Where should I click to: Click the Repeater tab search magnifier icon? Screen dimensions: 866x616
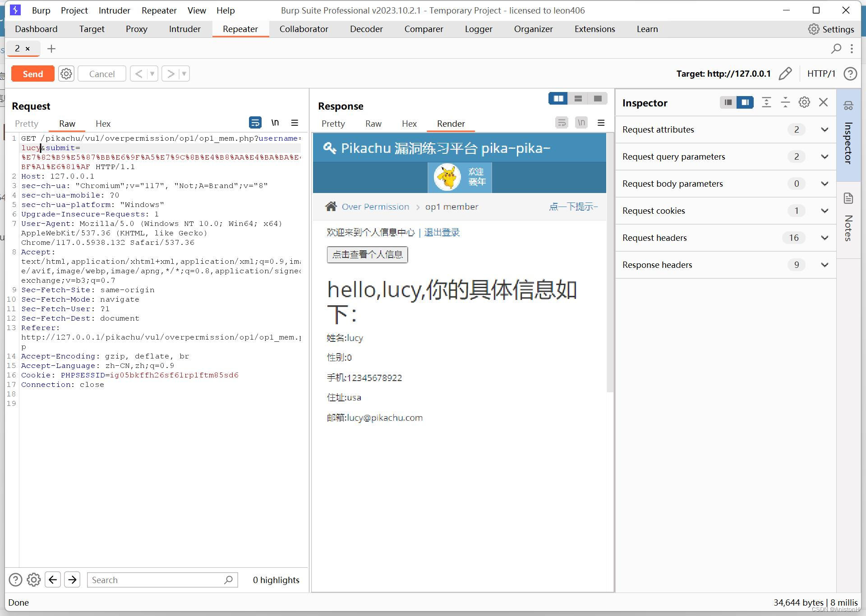(836, 48)
